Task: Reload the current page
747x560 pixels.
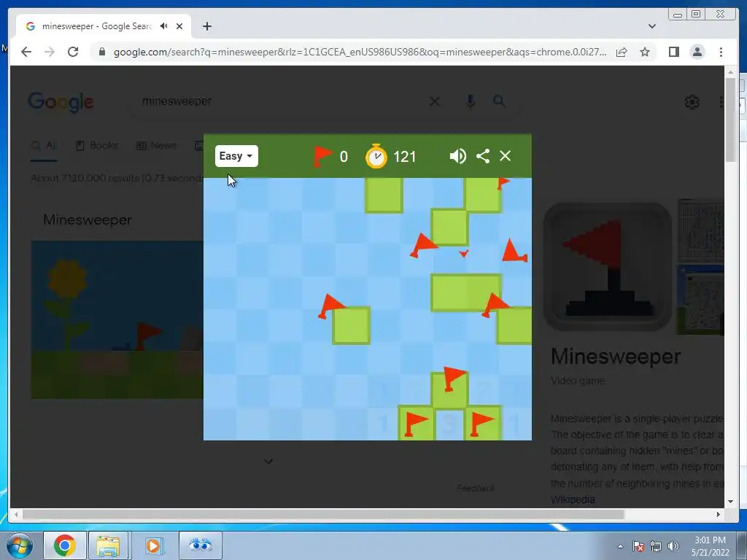Action: pos(73,52)
